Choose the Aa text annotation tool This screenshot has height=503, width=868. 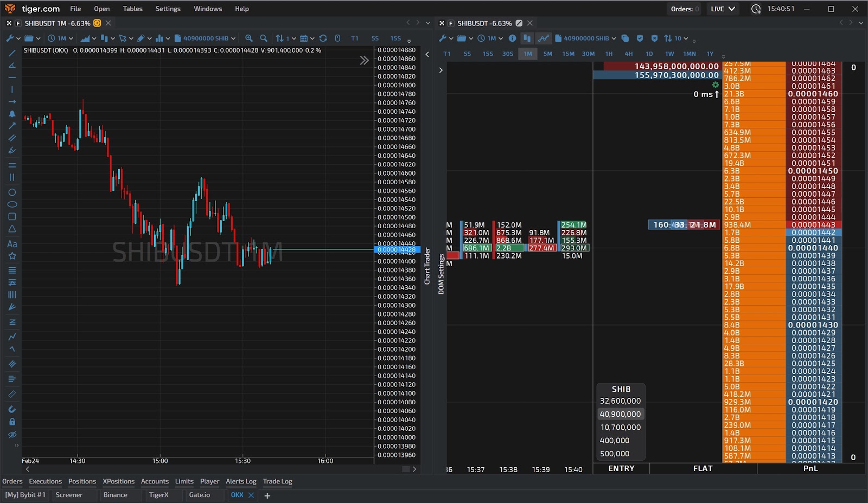[12, 244]
